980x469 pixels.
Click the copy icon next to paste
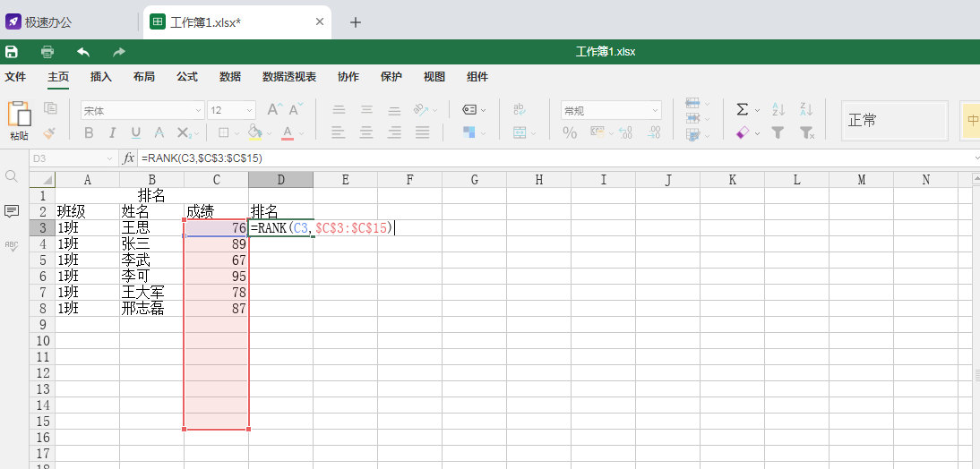[51, 108]
